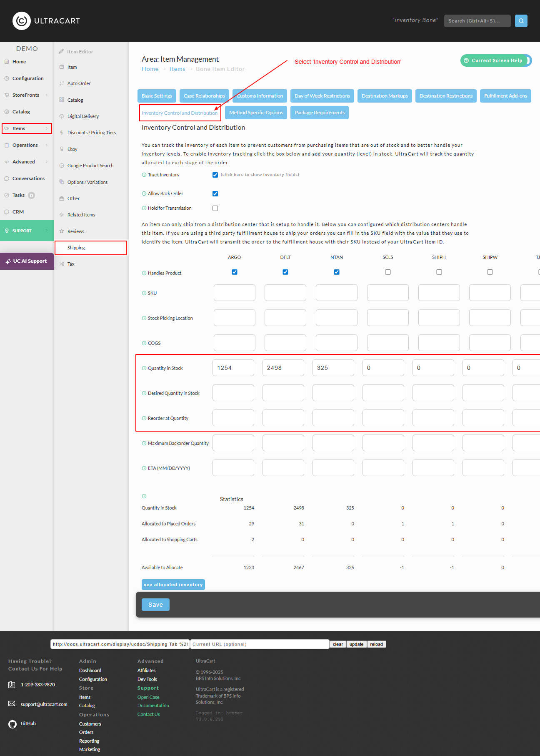The image size is (540, 756).
Task: Click the Reviews star icon in the sidebar
Action: (62, 231)
